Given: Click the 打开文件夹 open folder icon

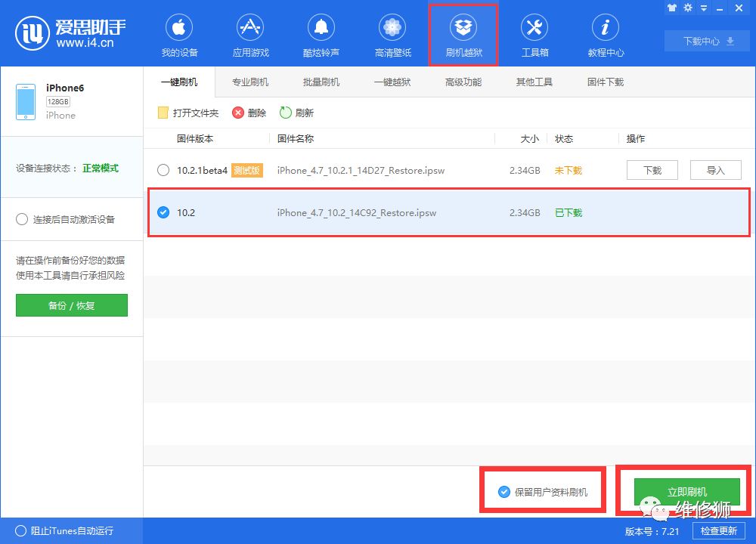Looking at the screenshot, I should coord(163,113).
